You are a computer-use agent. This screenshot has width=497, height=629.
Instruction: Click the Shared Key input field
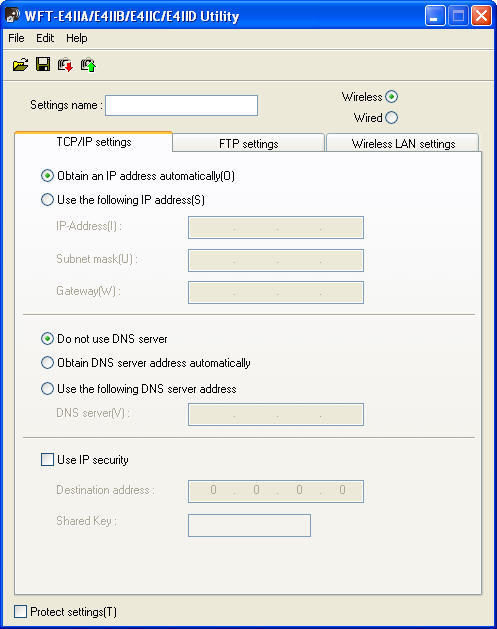click(250, 526)
